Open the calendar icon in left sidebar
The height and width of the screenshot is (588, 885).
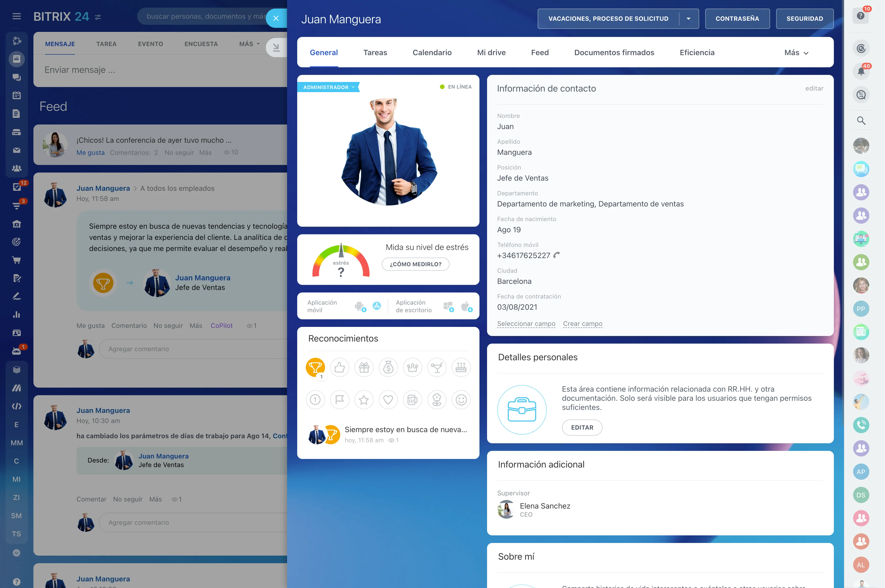coord(16,95)
